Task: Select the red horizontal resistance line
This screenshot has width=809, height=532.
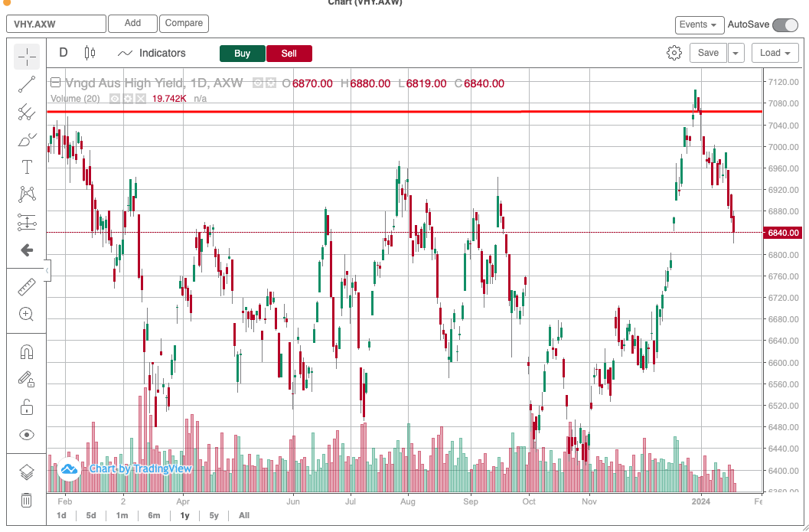Action: coord(404,112)
